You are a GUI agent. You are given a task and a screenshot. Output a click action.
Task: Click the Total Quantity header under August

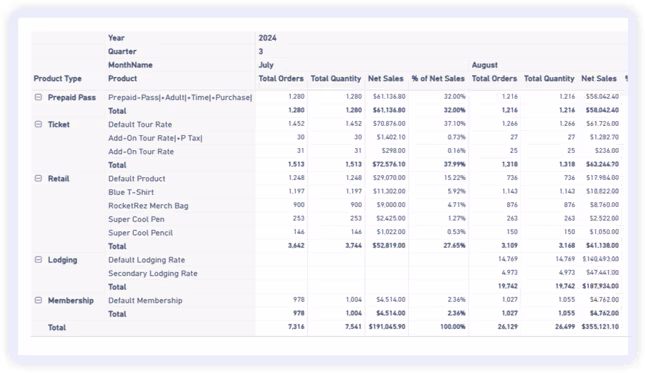[x=549, y=78]
